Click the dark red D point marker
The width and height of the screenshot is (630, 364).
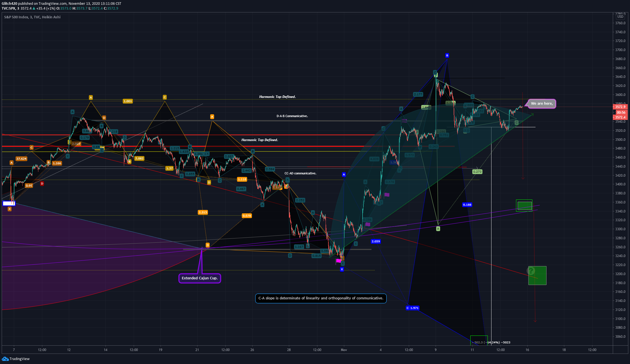coord(42,184)
